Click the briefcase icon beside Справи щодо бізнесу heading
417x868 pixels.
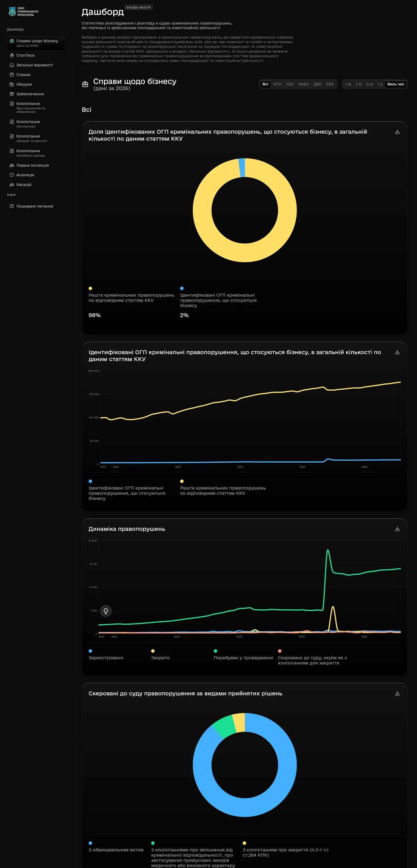[x=85, y=84]
